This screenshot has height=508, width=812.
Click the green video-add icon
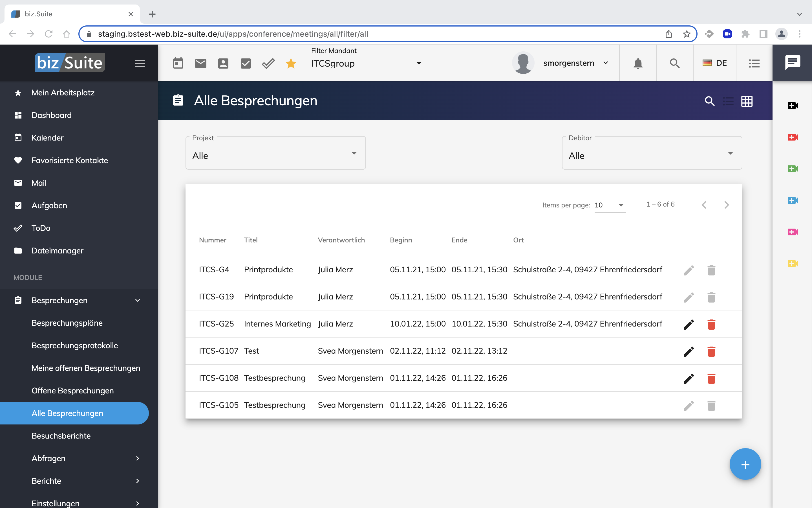click(x=793, y=169)
